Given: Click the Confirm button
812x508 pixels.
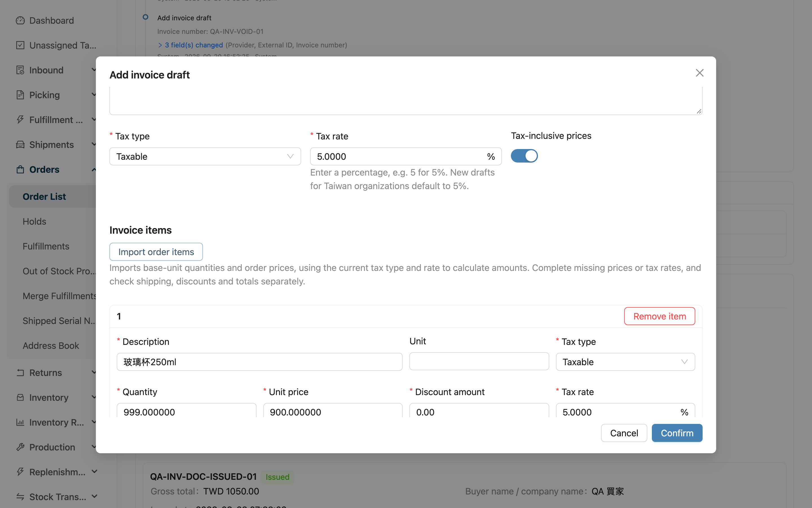Looking at the screenshot, I should coord(677,433).
